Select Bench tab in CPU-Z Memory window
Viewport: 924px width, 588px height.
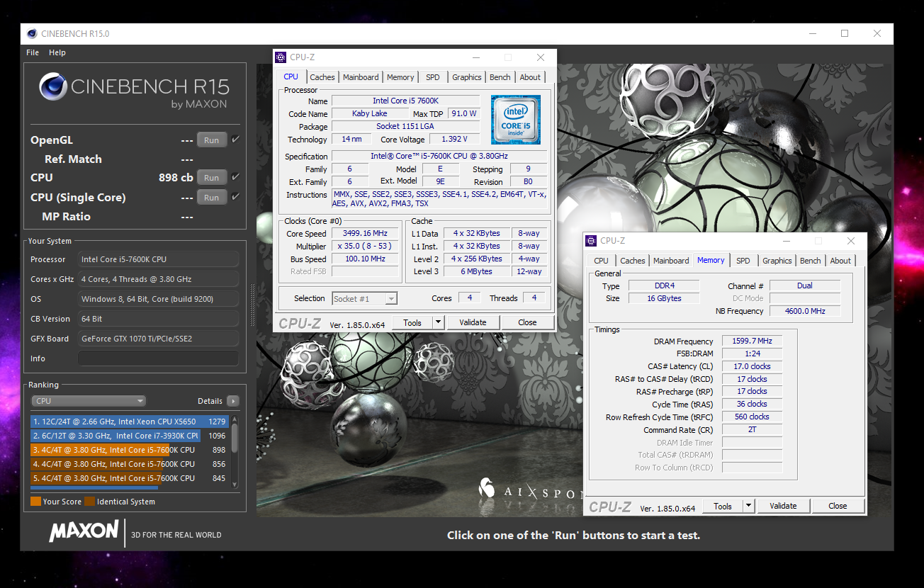click(811, 261)
